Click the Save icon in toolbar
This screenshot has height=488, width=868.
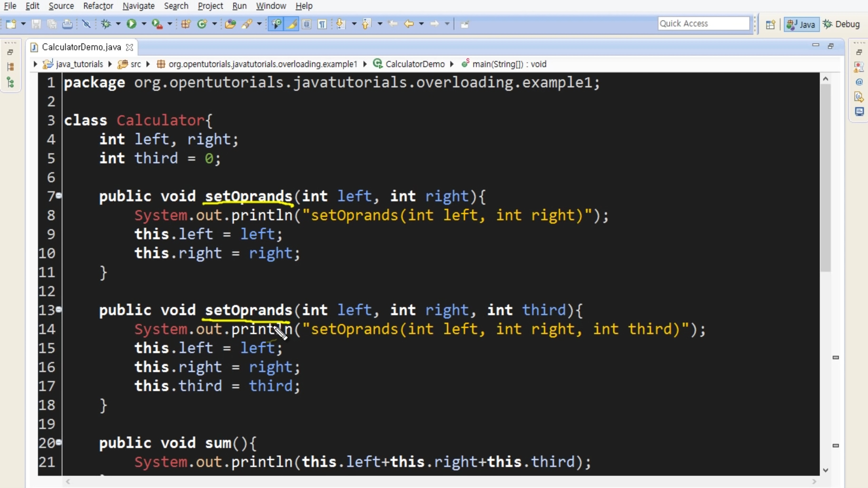[x=36, y=24]
